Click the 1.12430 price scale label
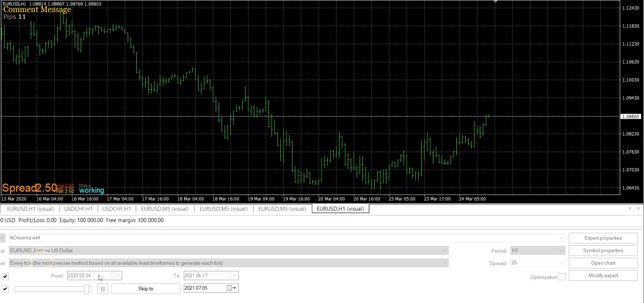The width and height of the screenshot is (644, 303). point(631,8)
